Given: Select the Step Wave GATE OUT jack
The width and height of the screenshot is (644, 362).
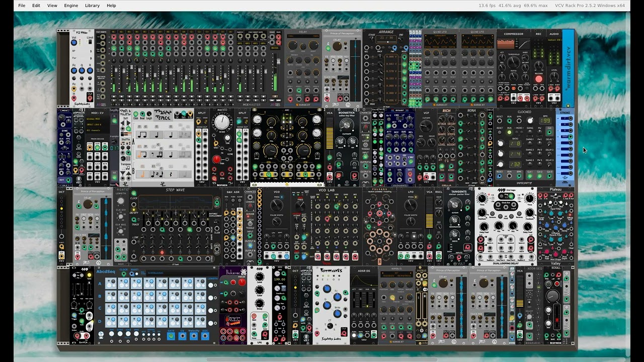Looking at the screenshot, I should [x=217, y=249].
